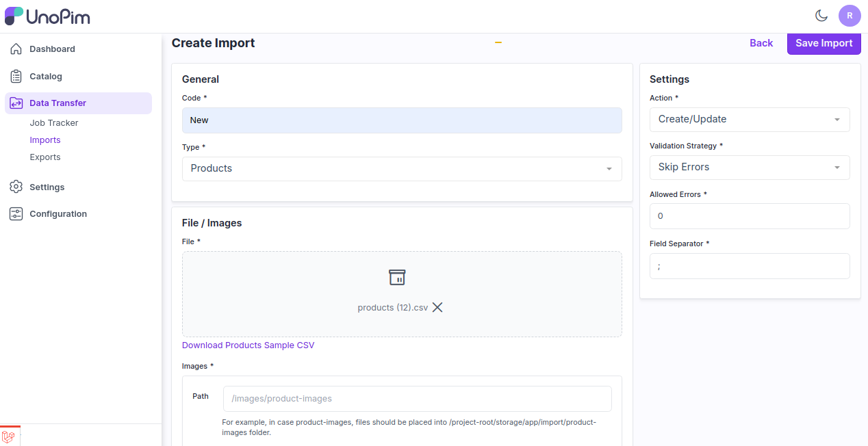
Task: Click the Images Path input field
Action: (x=417, y=399)
